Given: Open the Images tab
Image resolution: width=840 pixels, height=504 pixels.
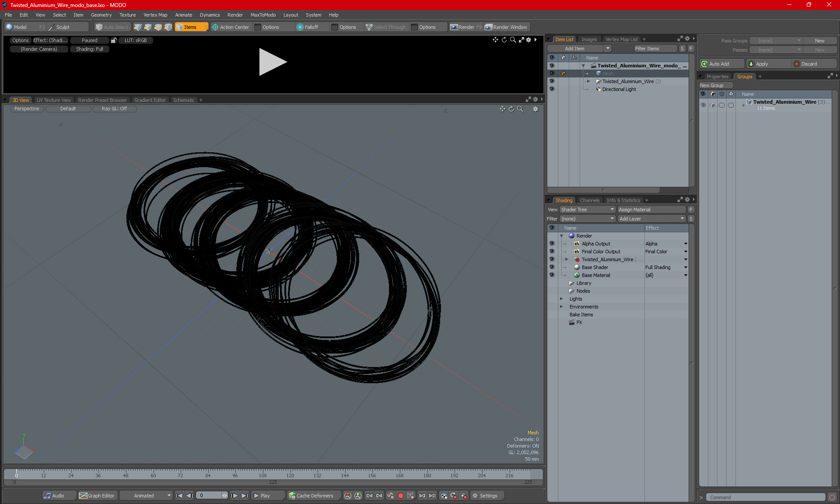Looking at the screenshot, I should pyautogui.click(x=589, y=39).
